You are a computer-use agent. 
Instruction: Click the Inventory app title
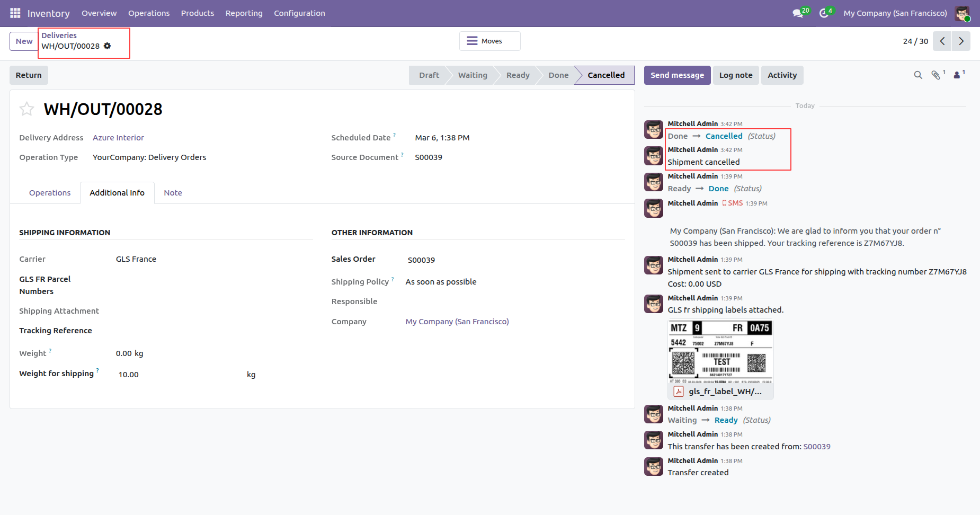(x=49, y=13)
